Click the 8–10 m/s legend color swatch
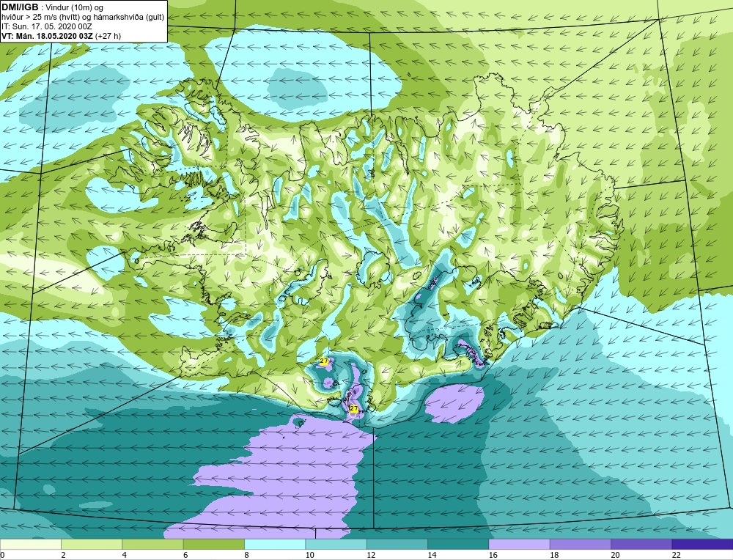 point(275,544)
